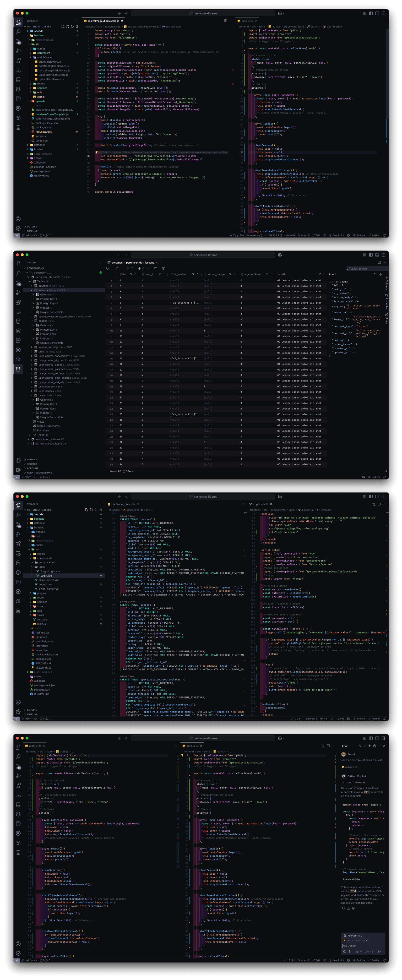The height and width of the screenshot is (980, 402).
Task: Select pertencer_db.sql tab in third window
Action: tap(123, 504)
